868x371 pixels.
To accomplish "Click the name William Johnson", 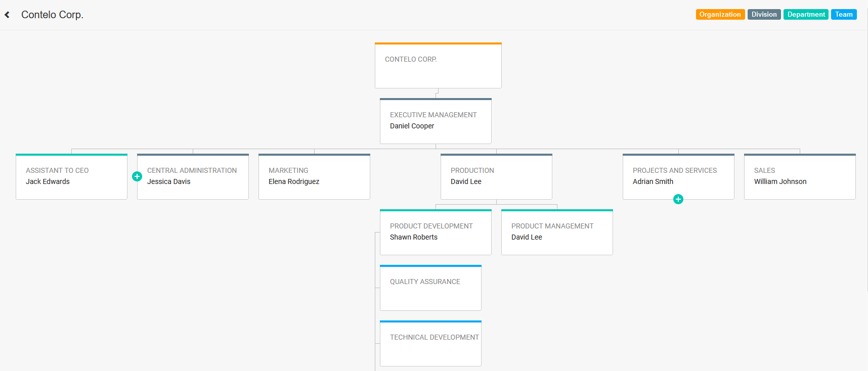I will [780, 181].
